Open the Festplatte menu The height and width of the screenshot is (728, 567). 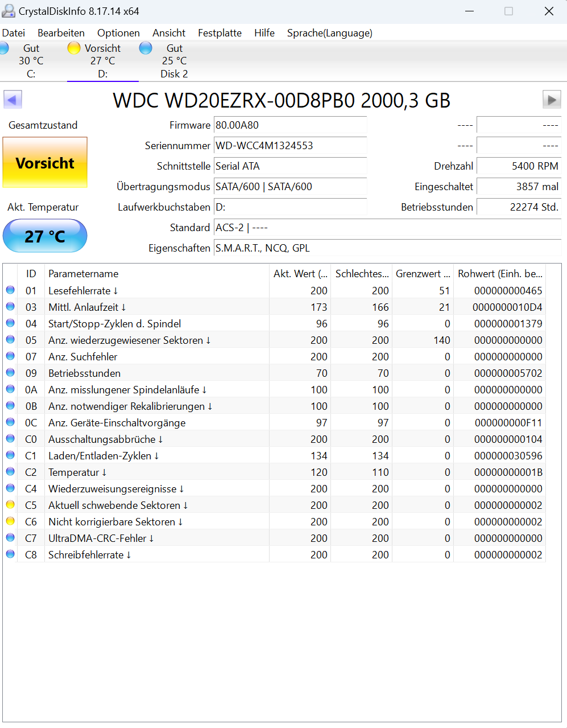click(x=220, y=33)
